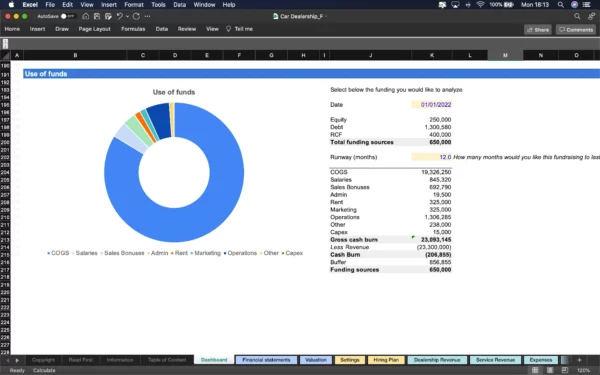
Task: Click the AirPlay display icon in menu bar
Action: pyautogui.click(x=455, y=5)
